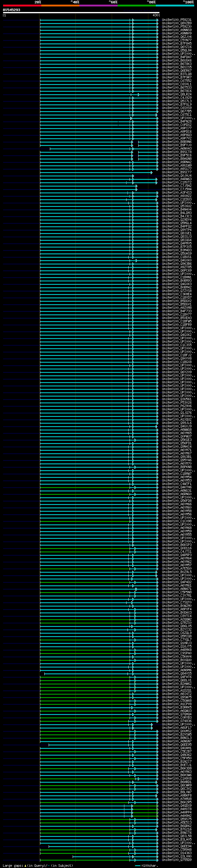This screenshot has height=868, width=197.
Task: Select hit label UniRef100_Q4QDX9
Action: coord(177,806)
